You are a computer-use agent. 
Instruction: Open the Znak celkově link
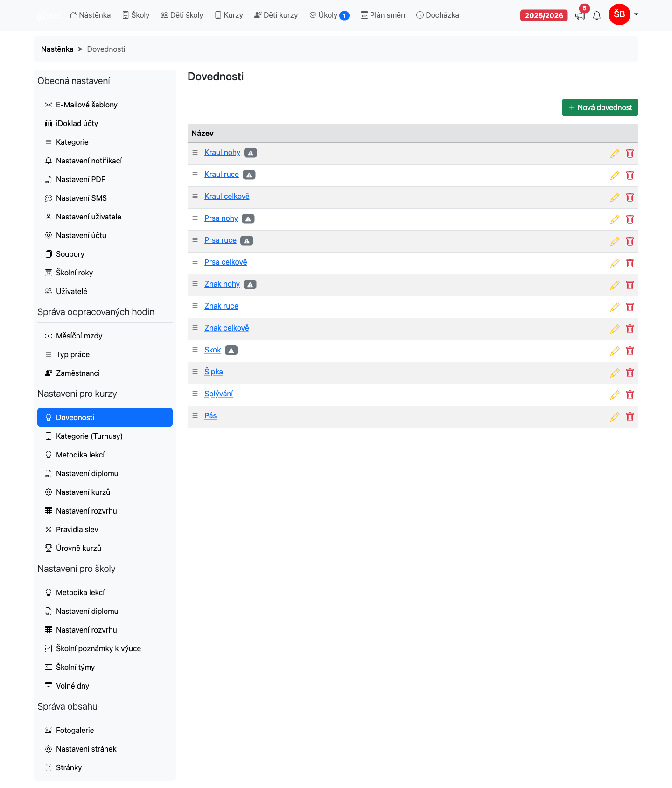click(227, 328)
